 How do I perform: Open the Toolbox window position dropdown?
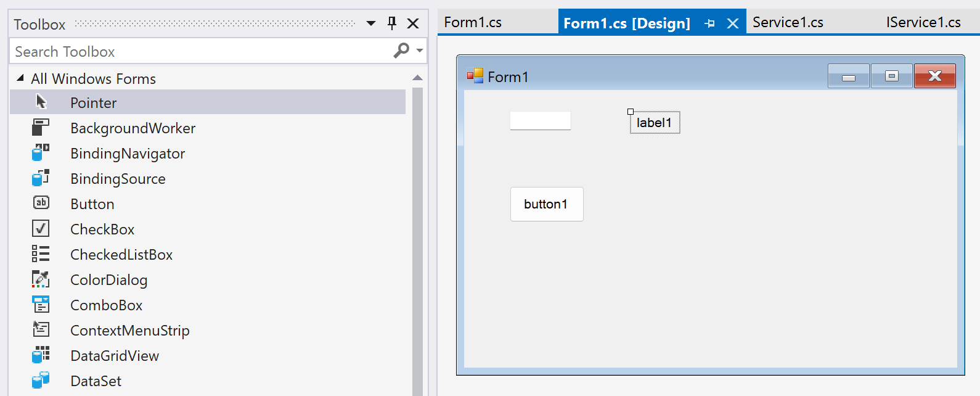[371, 23]
